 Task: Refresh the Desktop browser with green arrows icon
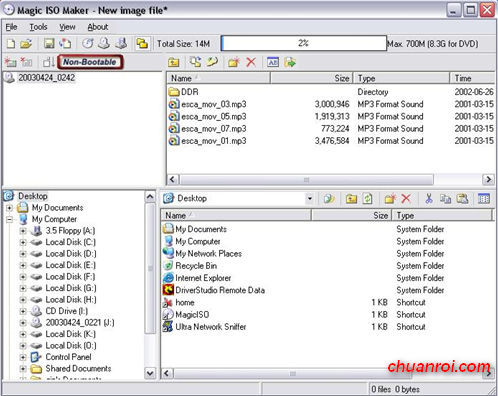click(x=367, y=199)
